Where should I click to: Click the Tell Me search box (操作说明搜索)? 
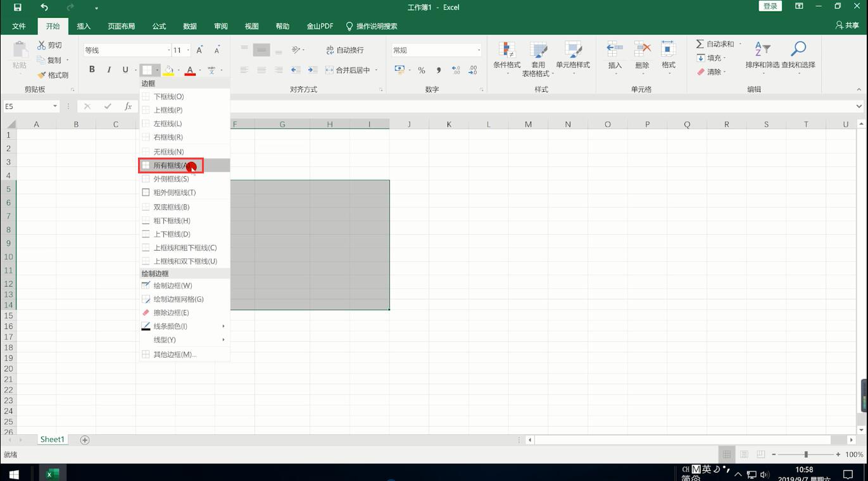pyautogui.click(x=371, y=26)
